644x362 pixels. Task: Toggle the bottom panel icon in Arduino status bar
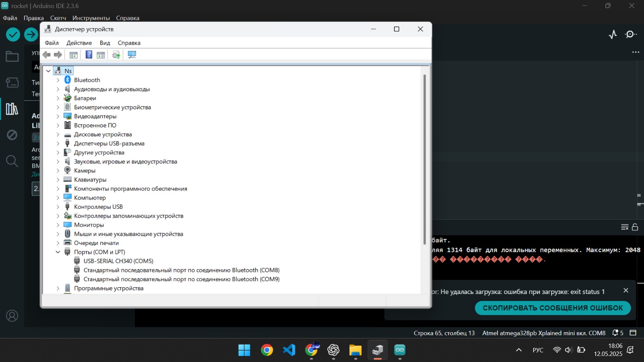tap(633, 333)
